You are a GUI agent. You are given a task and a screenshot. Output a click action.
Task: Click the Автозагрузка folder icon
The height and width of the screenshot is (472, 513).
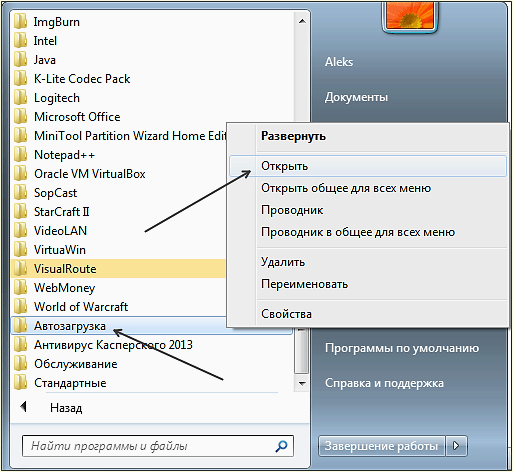click(x=21, y=326)
